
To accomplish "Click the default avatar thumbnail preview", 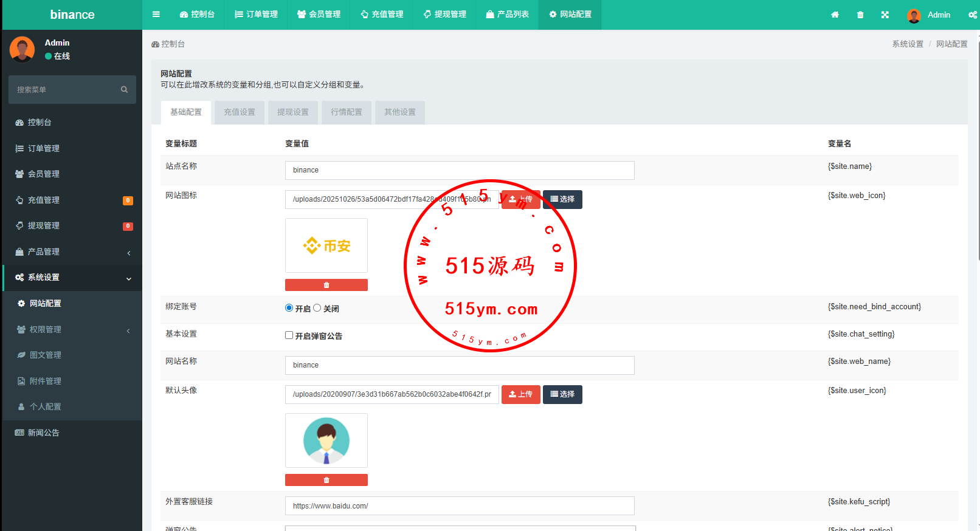I will [x=326, y=440].
